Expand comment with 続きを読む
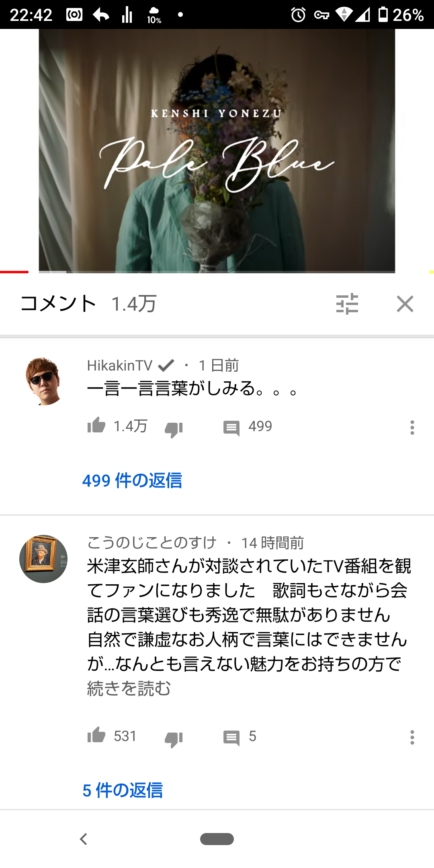 129,688
